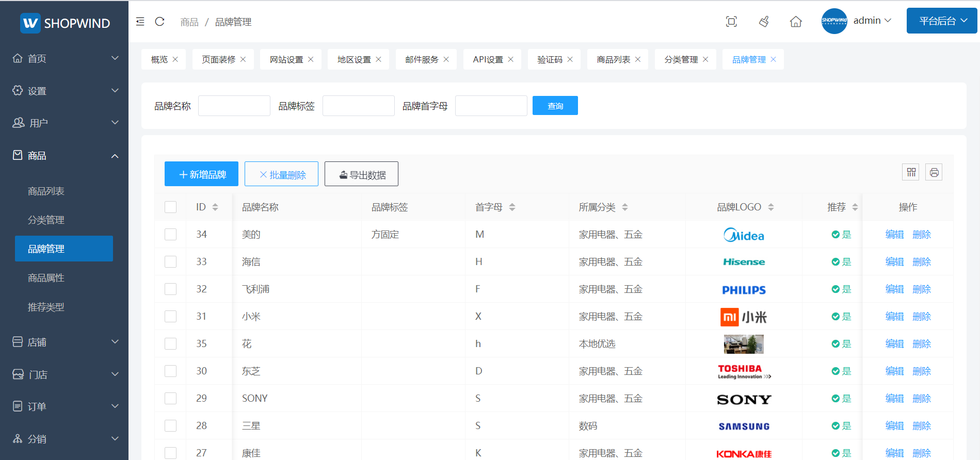980x460 pixels.
Task: Open the admin user dropdown
Action: coord(872,21)
